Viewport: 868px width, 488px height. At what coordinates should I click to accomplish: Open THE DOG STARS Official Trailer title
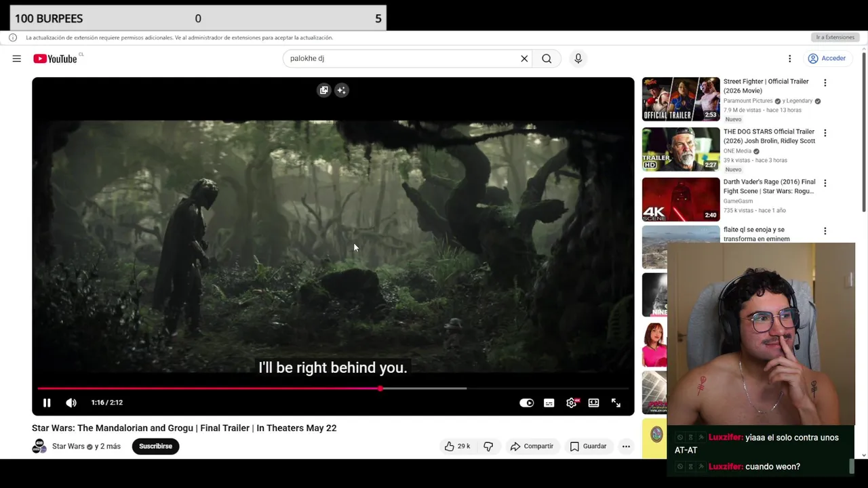pyautogui.click(x=769, y=136)
